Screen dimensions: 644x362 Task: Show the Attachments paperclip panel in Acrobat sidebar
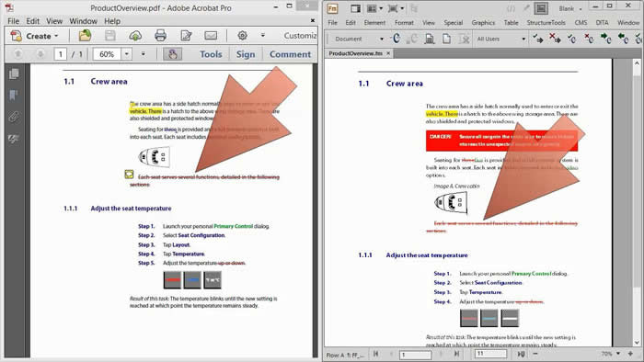click(x=14, y=118)
